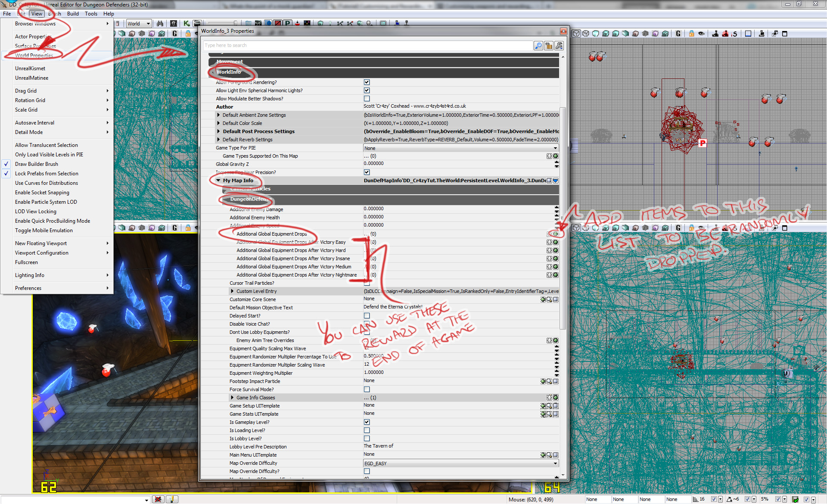Open Preferences submenu in View menu
The width and height of the screenshot is (827, 504).
(57, 288)
